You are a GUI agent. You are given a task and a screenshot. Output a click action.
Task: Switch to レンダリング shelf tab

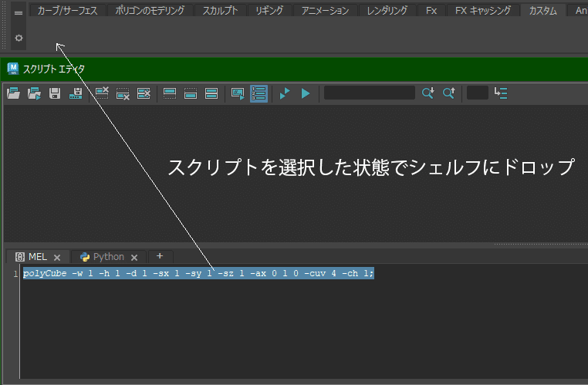(387, 11)
